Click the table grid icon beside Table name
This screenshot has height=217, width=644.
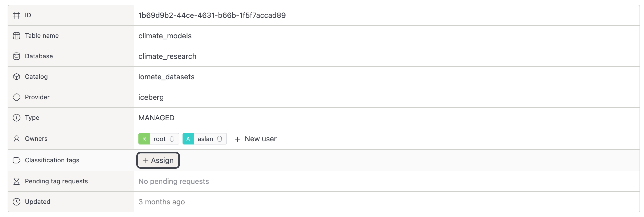[x=17, y=36]
